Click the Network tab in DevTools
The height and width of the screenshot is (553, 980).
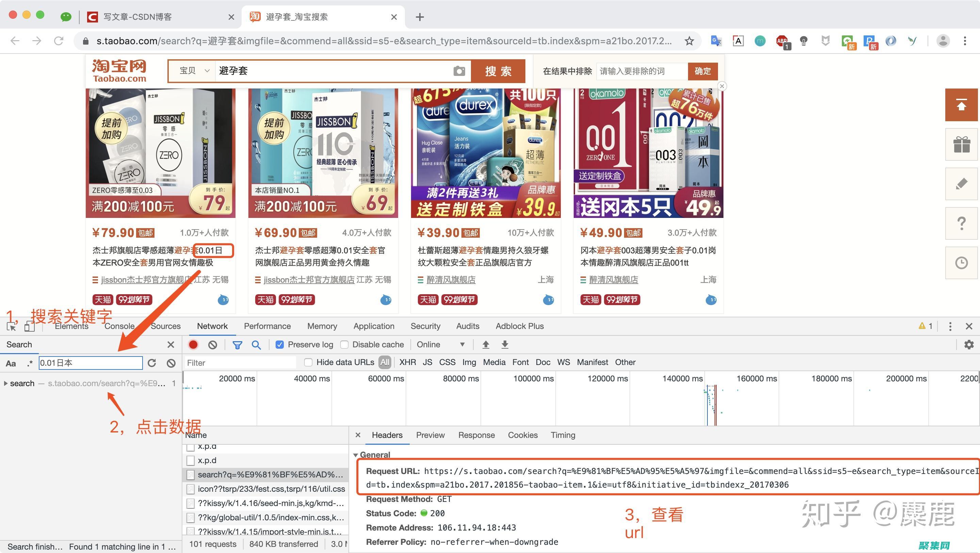click(211, 326)
